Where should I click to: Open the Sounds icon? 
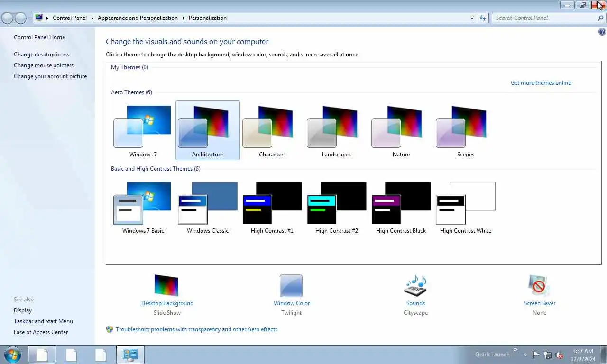tap(415, 286)
